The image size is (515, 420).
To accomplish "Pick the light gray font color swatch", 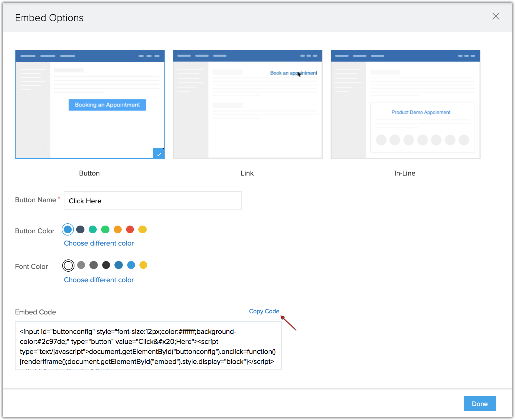I will click(x=81, y=265).
